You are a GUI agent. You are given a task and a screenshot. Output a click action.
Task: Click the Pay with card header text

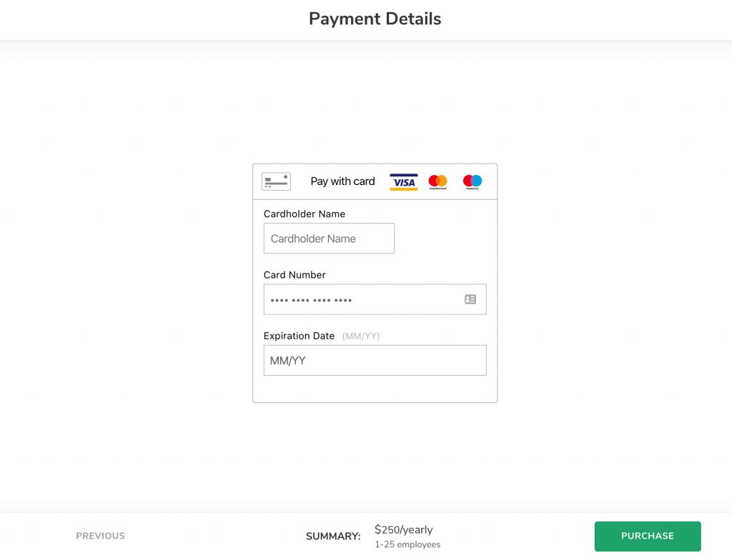[x=342, y=181]
